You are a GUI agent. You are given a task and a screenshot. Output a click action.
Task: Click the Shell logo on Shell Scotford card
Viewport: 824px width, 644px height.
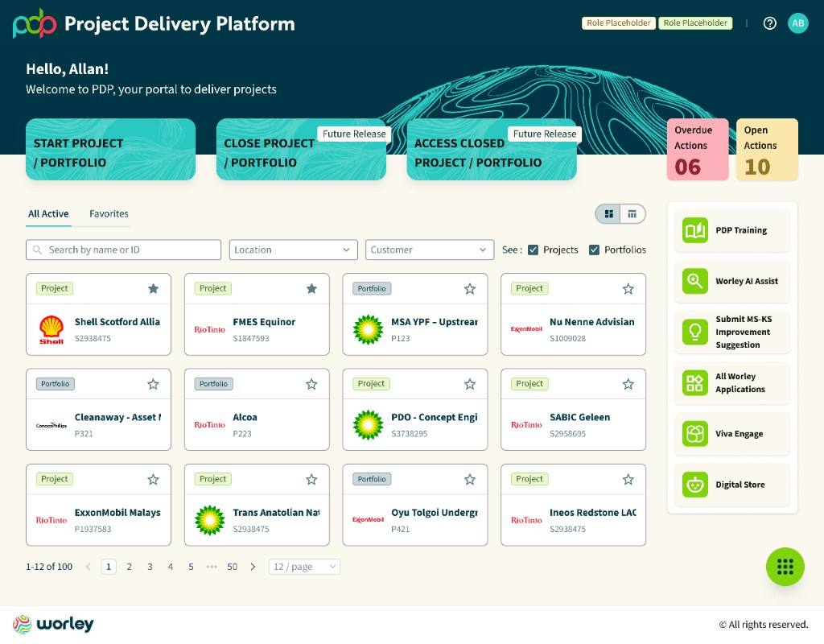click(x=51, y=329)
